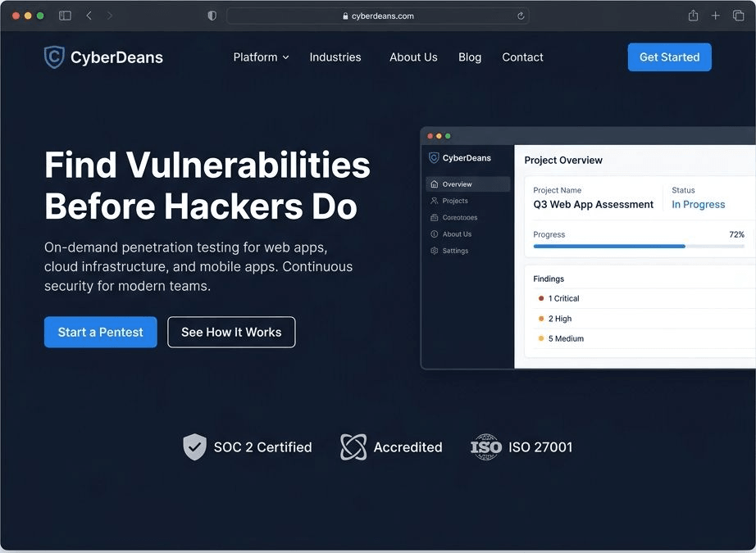The image size is (756, 553).
Task: Select Settings in dashboard sidebar
Action: coord(467,251)
